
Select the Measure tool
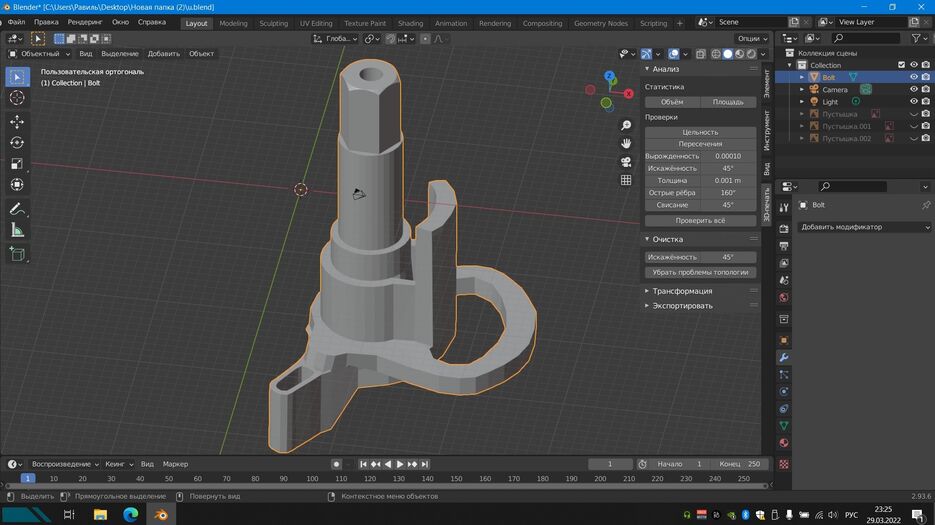[x=17, y=230]
